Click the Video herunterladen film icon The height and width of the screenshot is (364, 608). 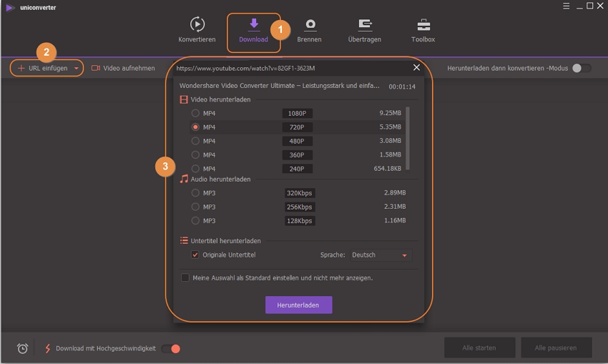point(184,99)
